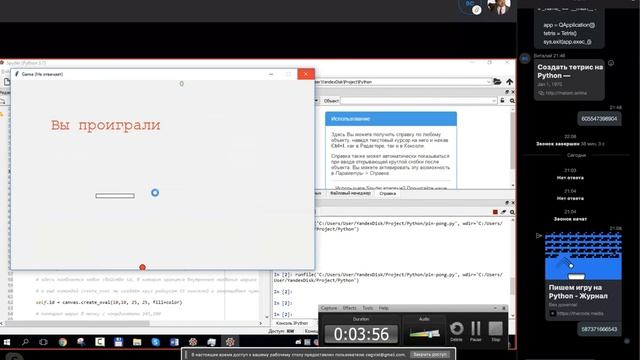Stop the screen recording
The height and width of the screenshot is (360, 640).
(x=496, y=331)
